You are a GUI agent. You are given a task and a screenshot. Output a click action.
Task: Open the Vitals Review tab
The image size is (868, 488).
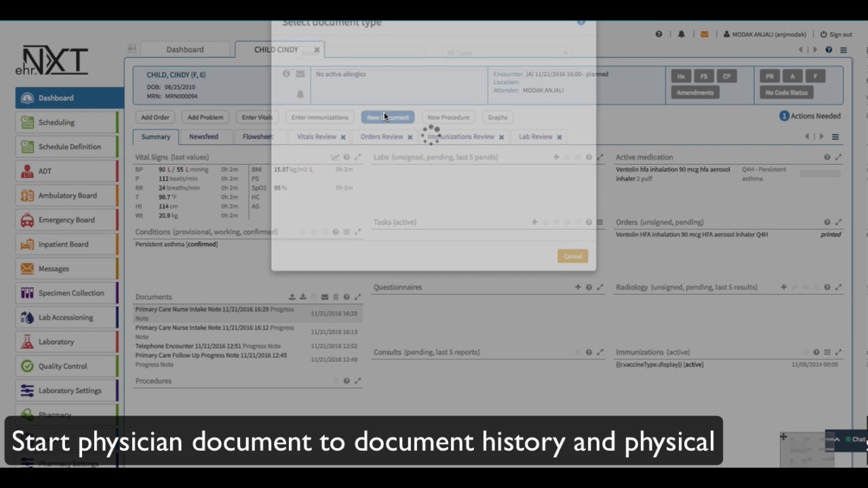click(317, 137)
